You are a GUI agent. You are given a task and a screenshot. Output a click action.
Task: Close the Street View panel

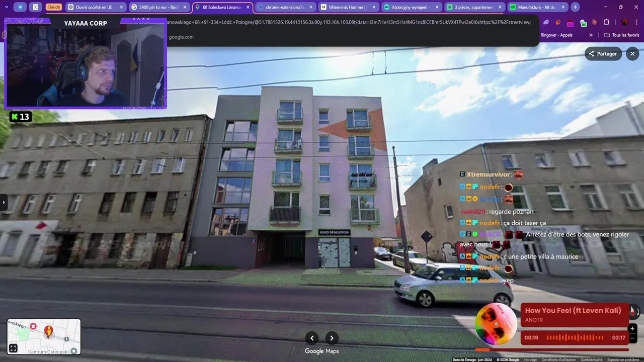pos(632,54)
